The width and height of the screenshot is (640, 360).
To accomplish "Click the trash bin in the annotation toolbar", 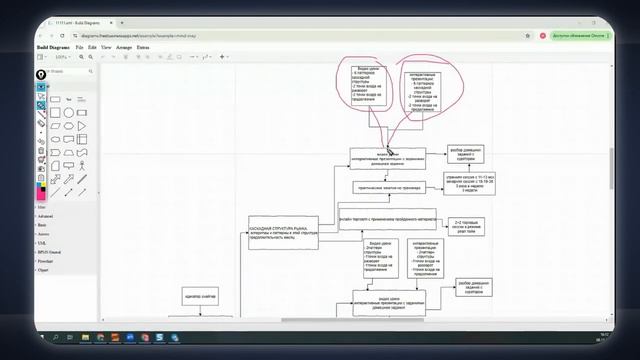I will (41, 151).
